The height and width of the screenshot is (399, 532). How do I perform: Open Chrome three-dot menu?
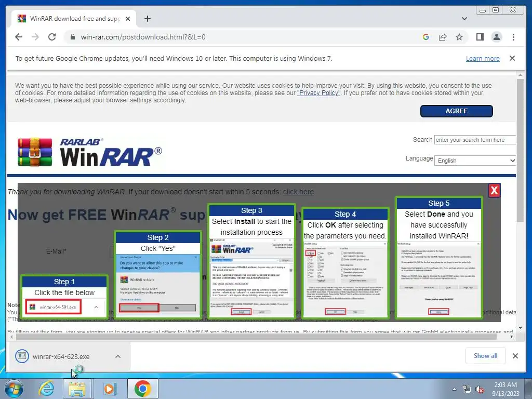click(514, 37)
